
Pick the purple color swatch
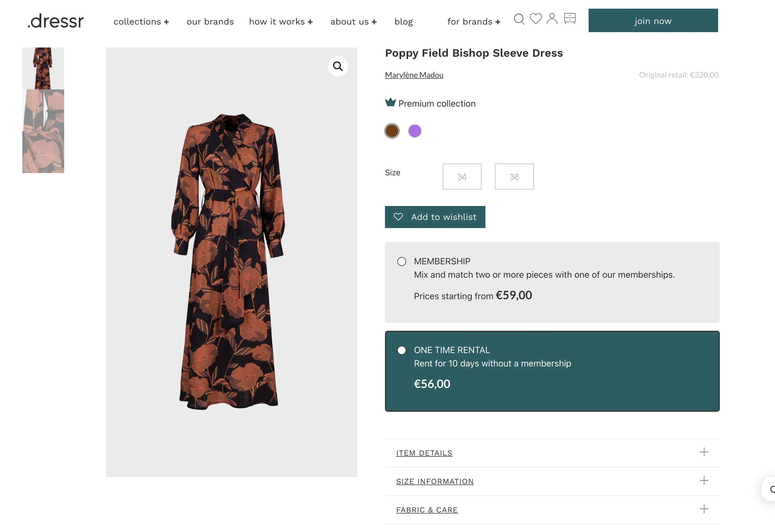pyautogui.click(x=415, y=131)
